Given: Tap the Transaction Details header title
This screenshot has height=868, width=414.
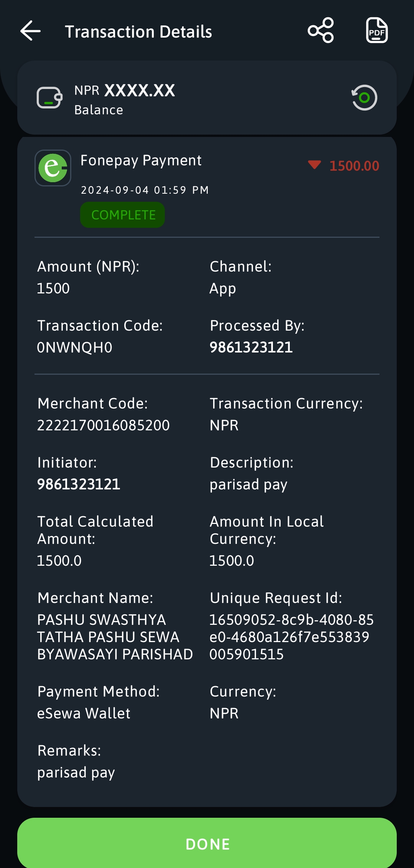Looking at the screenshot, I should point(138,31).
